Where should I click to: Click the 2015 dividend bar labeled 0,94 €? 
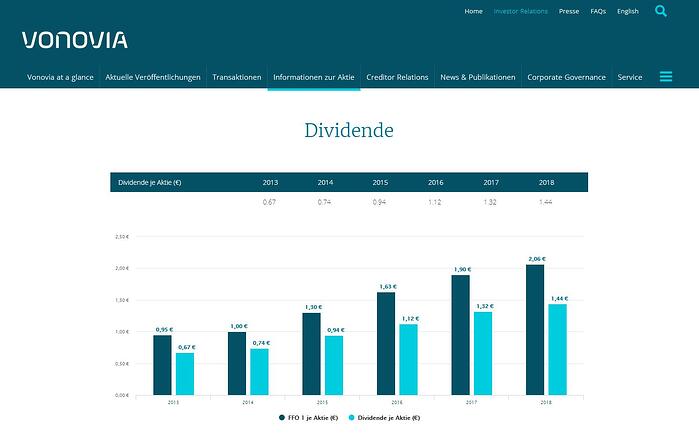[x=334, y=365]
